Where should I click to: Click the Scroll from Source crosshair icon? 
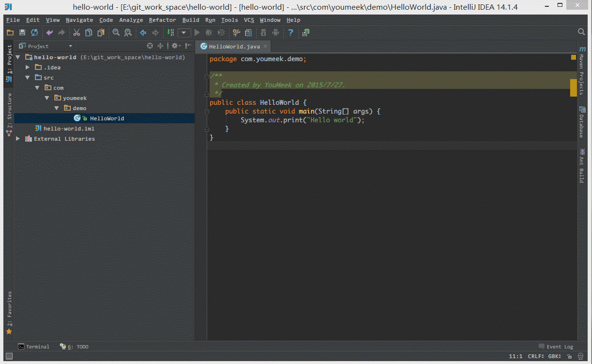tap(150, 46)
